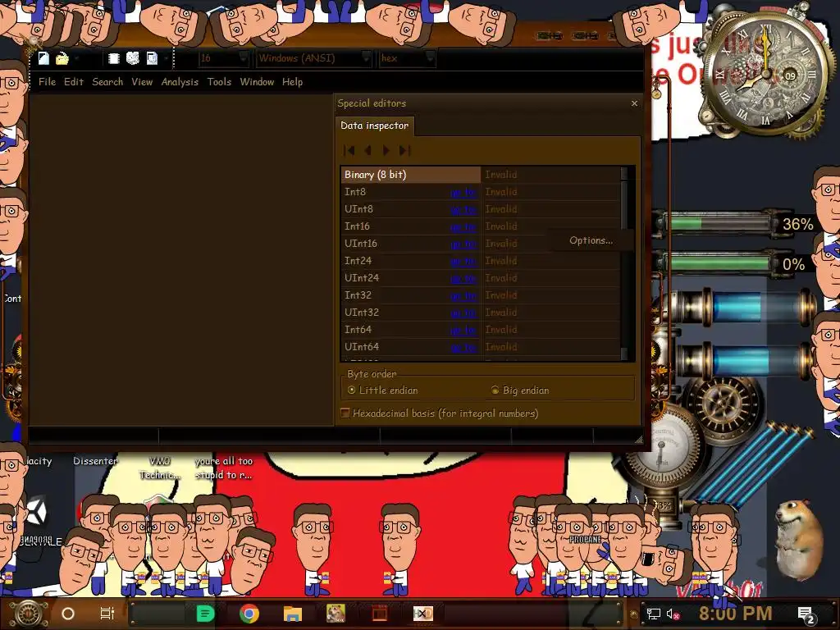This screenshot has width=840, height=630.
Task: Go to previous byte in Data inspector
Action: 367,151
